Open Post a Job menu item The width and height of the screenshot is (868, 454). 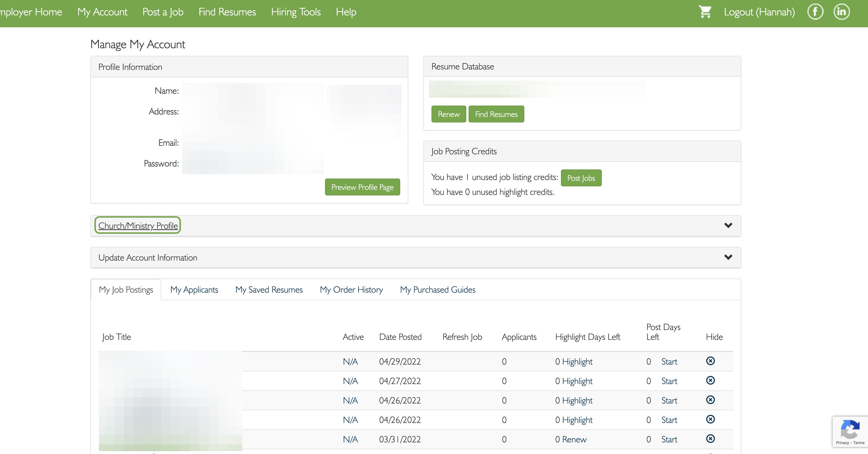point(163,12)
